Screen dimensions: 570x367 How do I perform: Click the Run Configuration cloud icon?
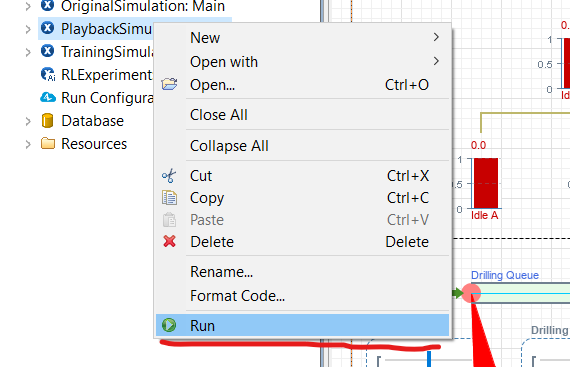pyautogui.click(x=48, y=97)
